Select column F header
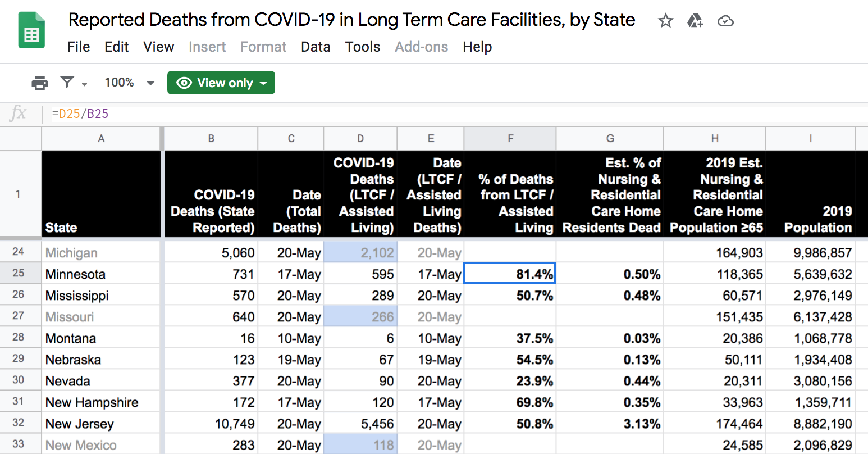This screenshot has width=868, height=454. click(x=510, y=139)
